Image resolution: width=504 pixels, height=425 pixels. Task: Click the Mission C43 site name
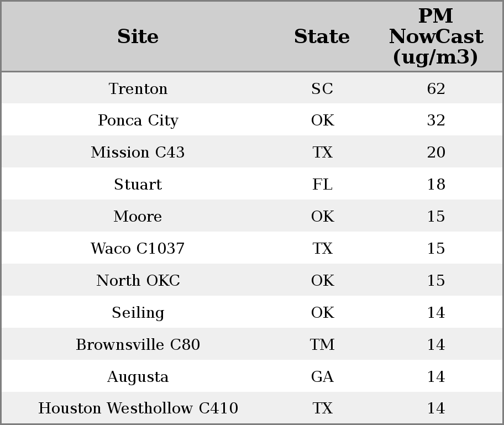click(x=138, y=153)
